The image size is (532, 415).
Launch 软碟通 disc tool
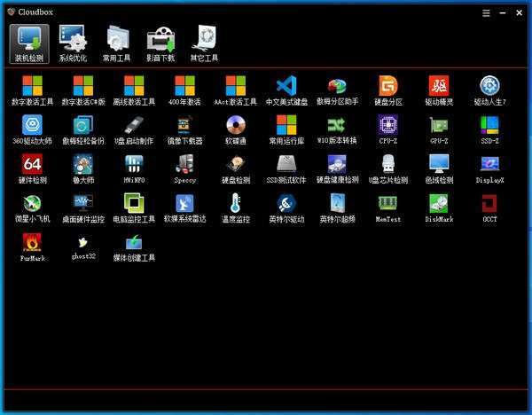pyautogui.click(x=236, y=129)
